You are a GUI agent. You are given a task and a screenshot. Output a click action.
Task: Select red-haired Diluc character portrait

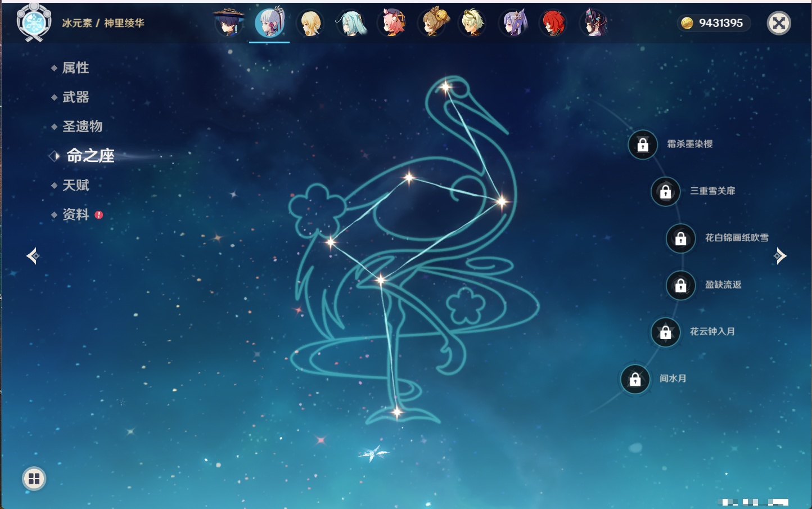coord(554,24)
